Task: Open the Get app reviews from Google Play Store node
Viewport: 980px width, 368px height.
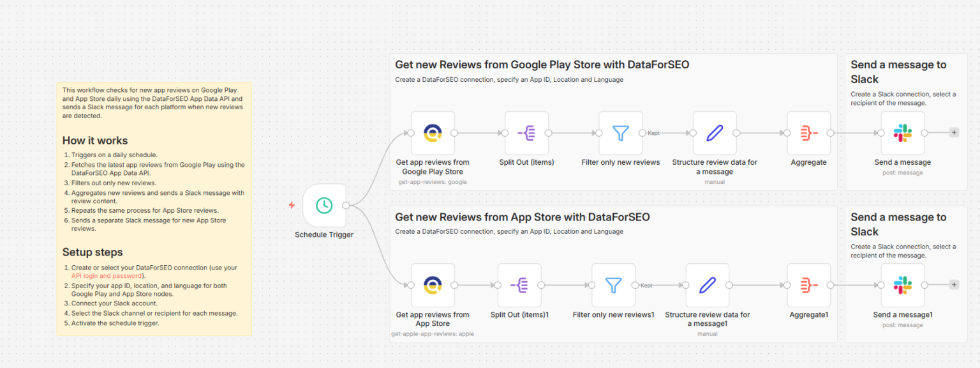Action: 433,133
